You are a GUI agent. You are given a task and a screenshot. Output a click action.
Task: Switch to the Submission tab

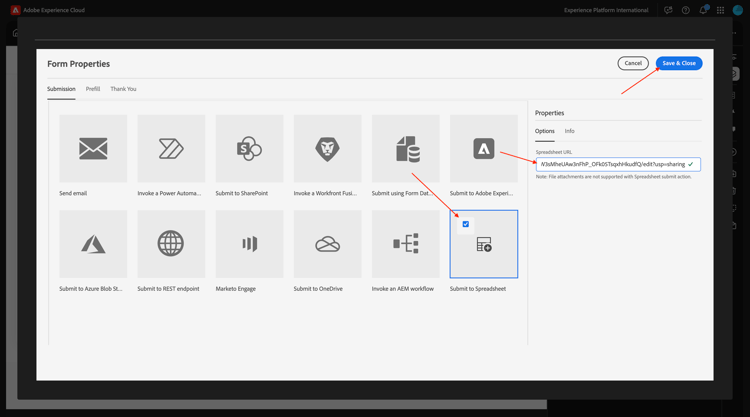[x=61, y=89]
